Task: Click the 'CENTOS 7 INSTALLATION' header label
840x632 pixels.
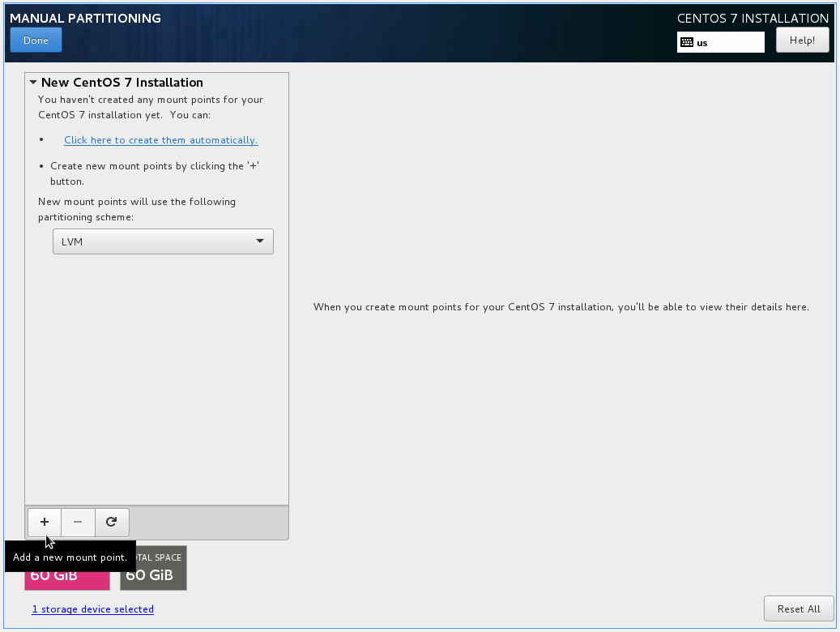Action: 753,18
